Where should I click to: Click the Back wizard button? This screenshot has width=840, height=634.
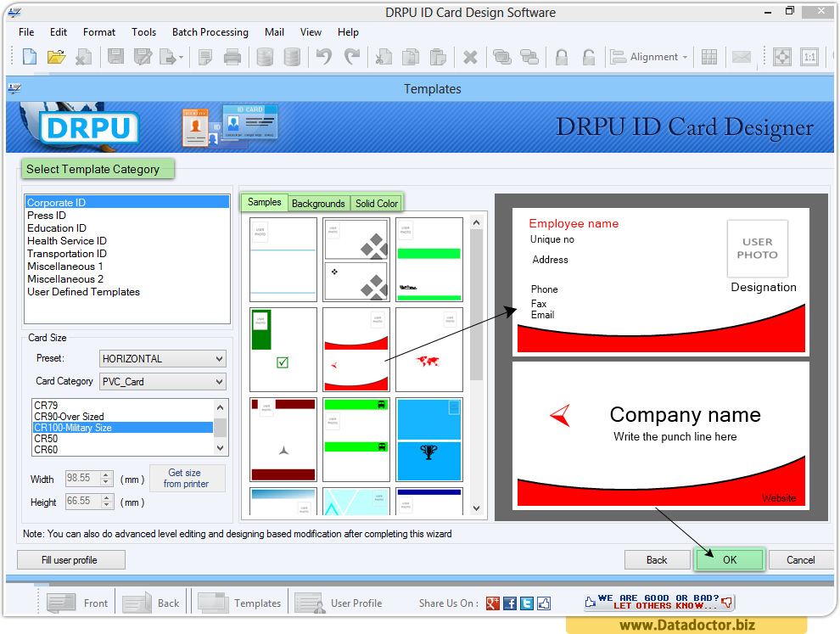pos(657,559)
